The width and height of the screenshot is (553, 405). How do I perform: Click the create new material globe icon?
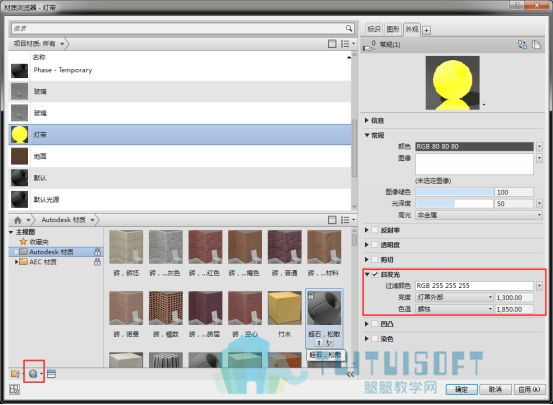click(x=33, y=374)
